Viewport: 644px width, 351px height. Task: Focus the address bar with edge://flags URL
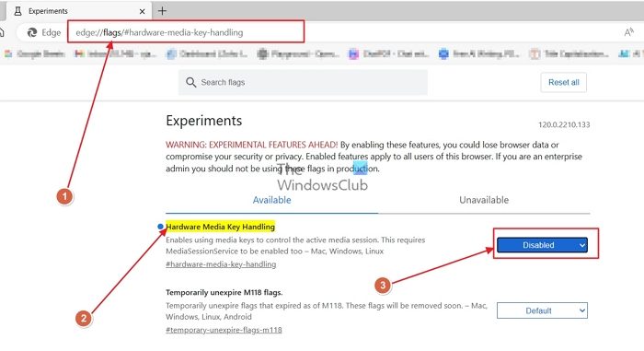point(186,32)
